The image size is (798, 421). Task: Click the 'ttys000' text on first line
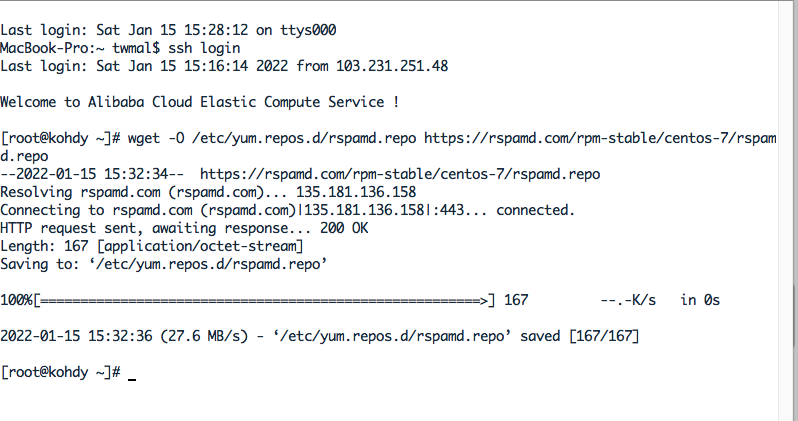tap(308, 30)
